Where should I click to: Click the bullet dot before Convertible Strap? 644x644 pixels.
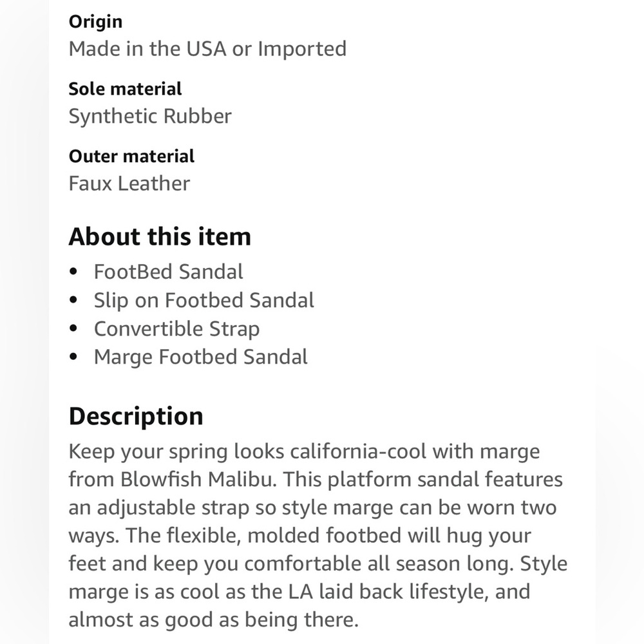(x=73, y=328)
